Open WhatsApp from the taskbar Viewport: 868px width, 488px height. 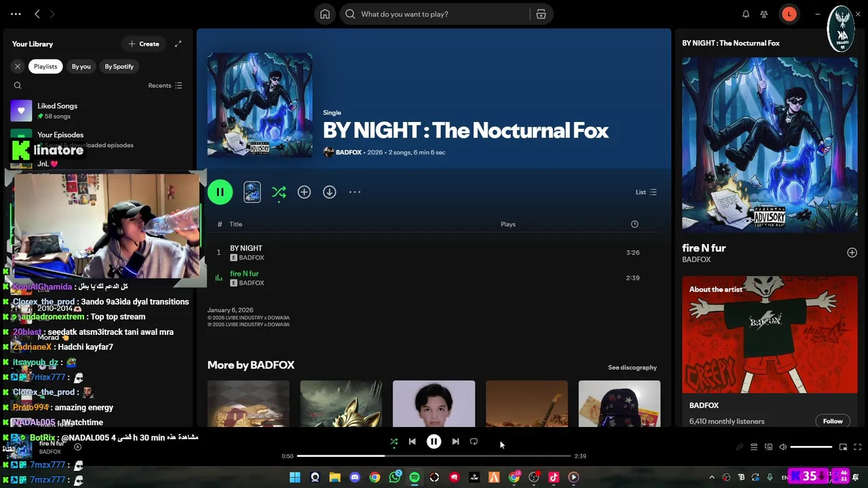coord(395,478)
